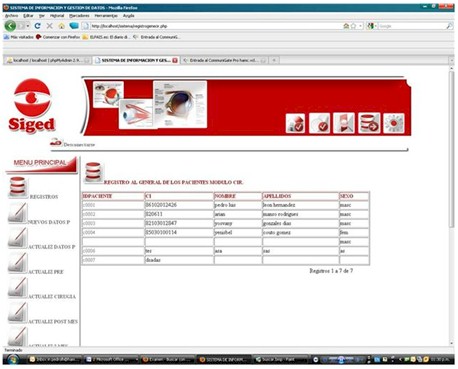Screen dimensions: 458x369
Task: Click the page vertical scrollbar
Action: click(x=451, y=149)
